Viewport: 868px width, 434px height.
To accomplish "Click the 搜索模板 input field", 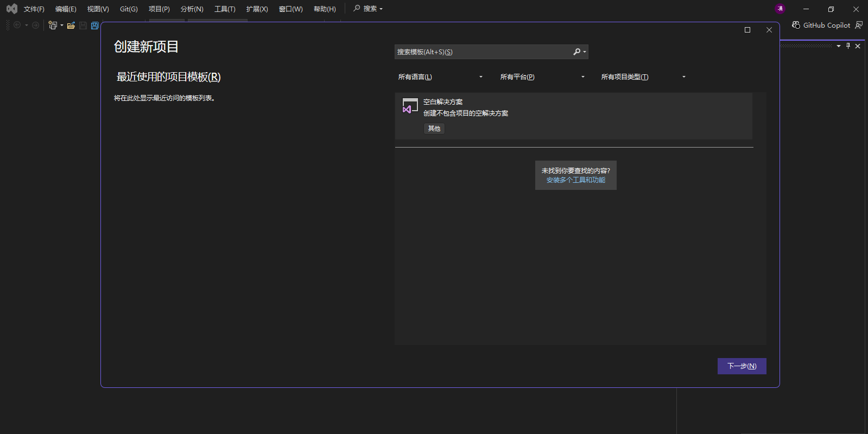I will pyautogui.click(x=482, y=52).
